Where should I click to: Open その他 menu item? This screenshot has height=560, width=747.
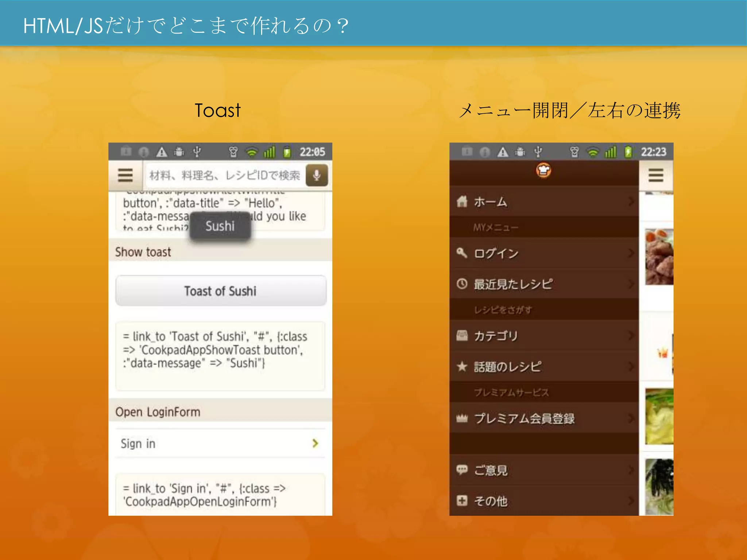[544, 501]
